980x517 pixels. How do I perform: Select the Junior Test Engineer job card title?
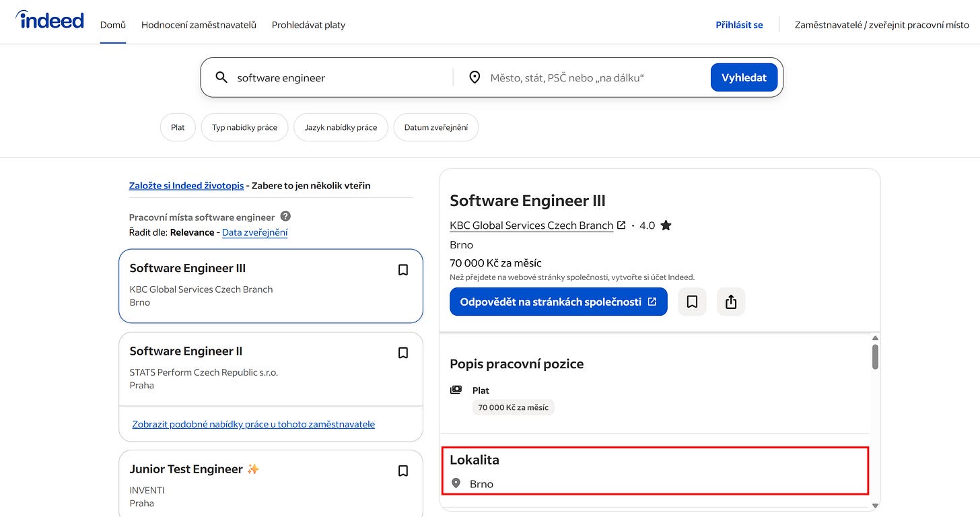pyautogui.click(x=186, y=469)
